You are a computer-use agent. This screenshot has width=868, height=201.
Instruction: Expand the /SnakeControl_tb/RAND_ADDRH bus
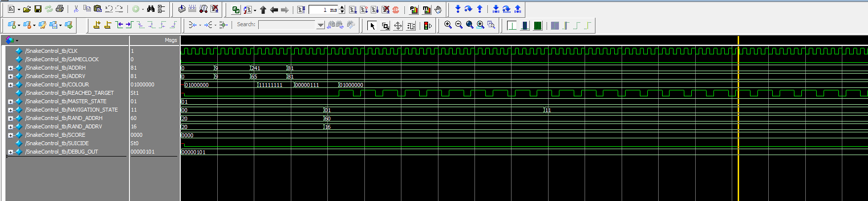[10, 119]
